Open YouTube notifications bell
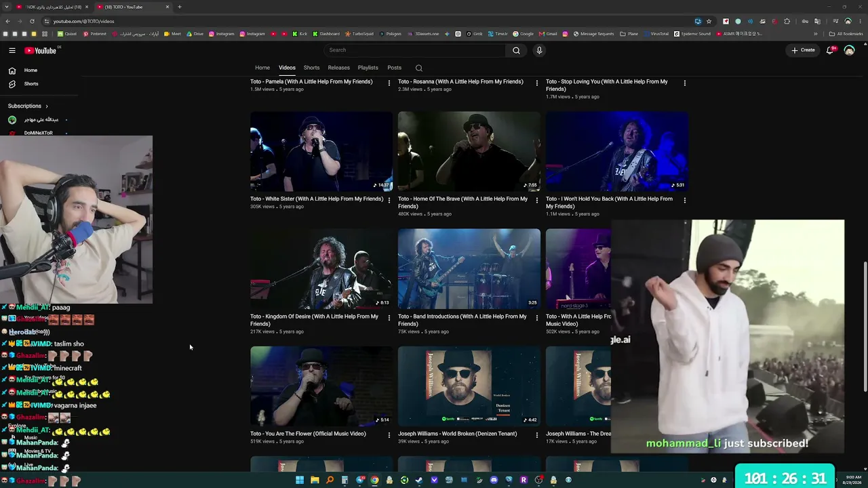868x488 pixels. pos(830,50)
